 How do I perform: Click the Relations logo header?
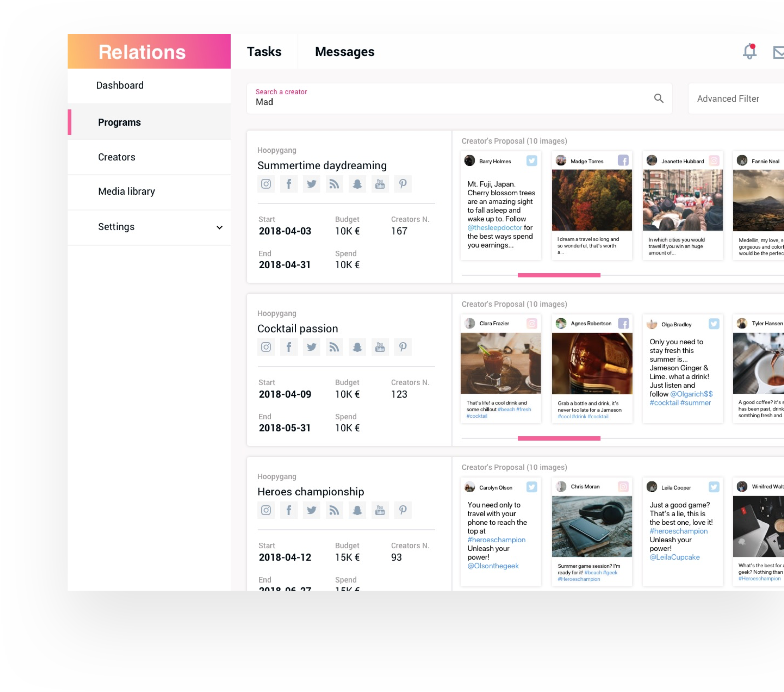(142, 52)
